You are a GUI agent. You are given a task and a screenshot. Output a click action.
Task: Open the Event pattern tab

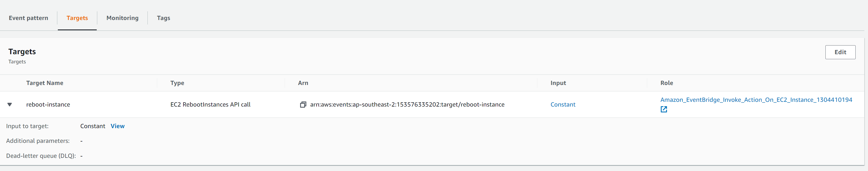click(28, 18)
